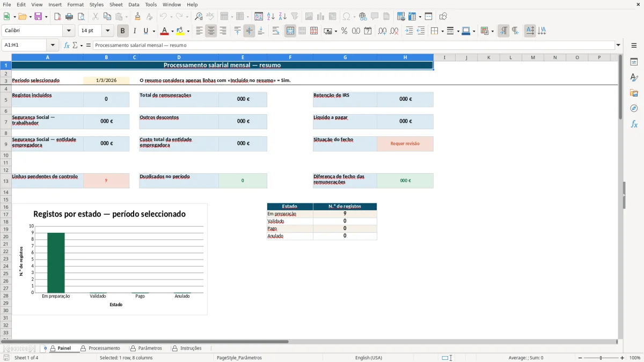Open the draw functions shapes icon
Screen dimensions: 644x362
[443, 17]
